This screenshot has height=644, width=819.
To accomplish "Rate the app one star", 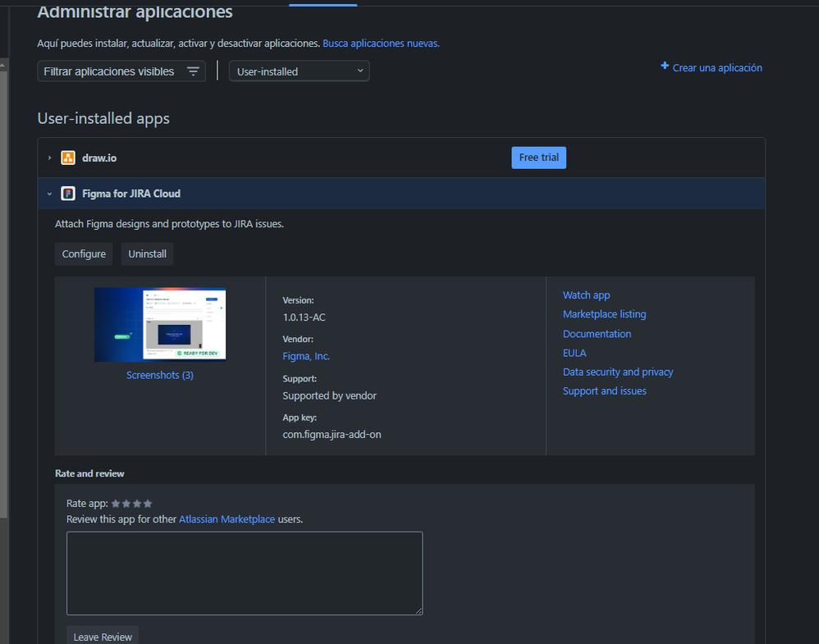I will [116, 504].
